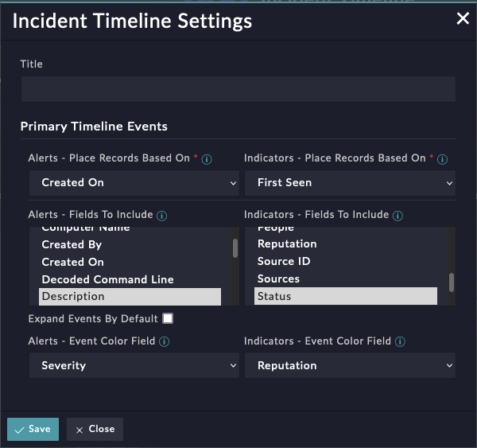
Task: Open the Created On alerts dropdown
Action: coord(134,183)
